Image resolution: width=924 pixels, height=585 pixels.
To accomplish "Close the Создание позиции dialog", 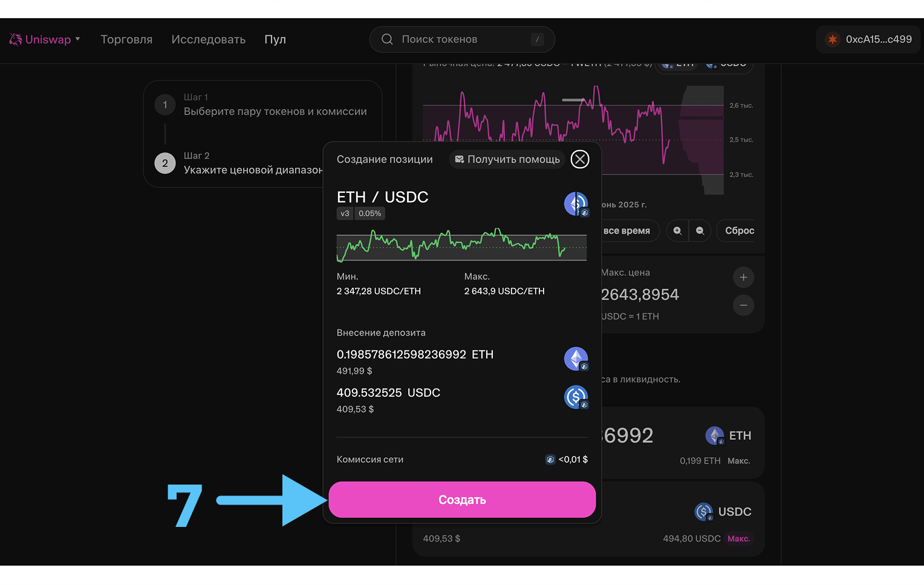I will pyautogui.click(x=580, y=159).
